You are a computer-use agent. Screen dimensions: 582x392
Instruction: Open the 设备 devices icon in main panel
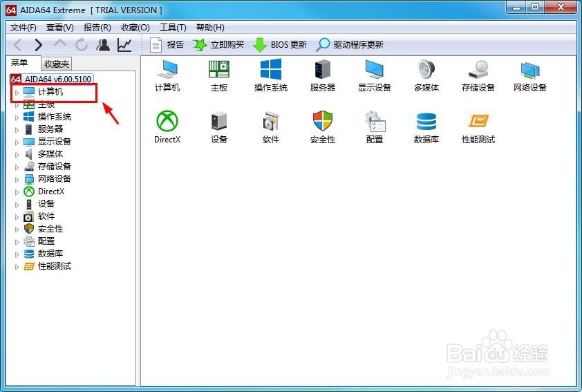[x=219, y=127]
